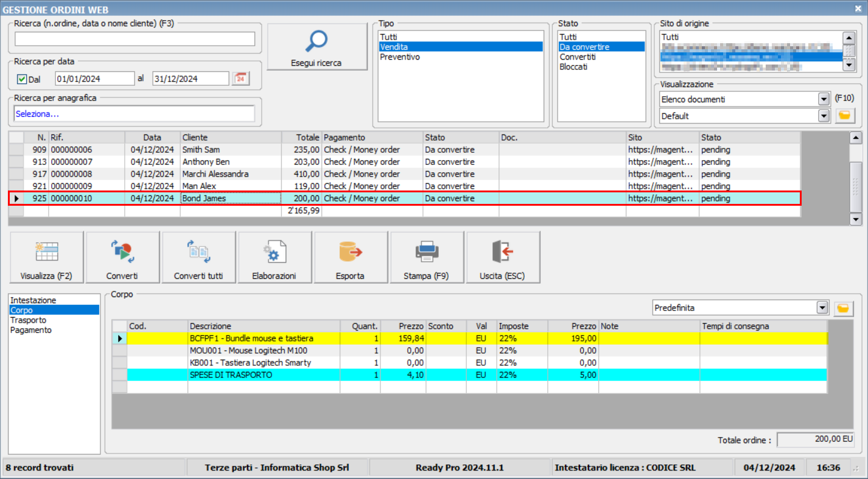868x479 pixels.
Task: Select the Marchi Alessandra order row
Action: 404,174
